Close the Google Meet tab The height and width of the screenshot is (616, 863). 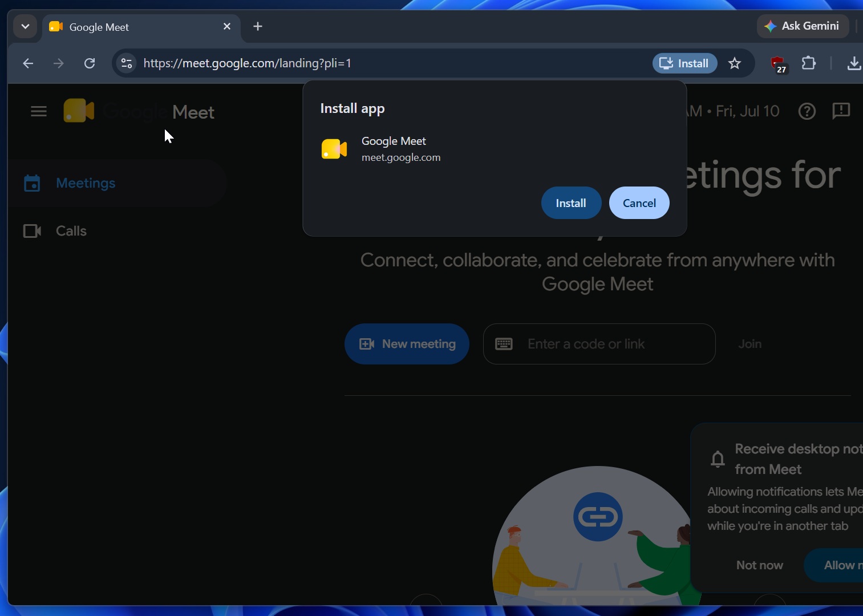pyautogui.click(x=227, y=26)
